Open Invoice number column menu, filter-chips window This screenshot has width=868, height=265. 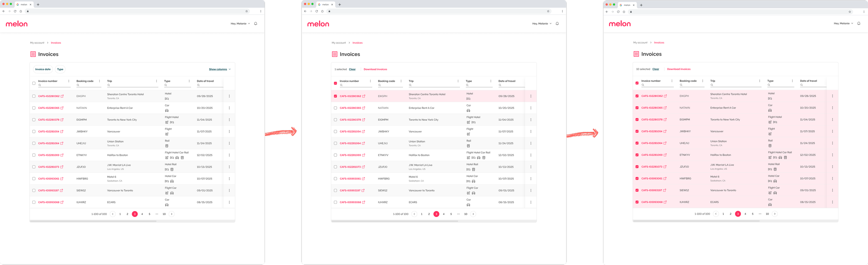(x=69, y=81)
